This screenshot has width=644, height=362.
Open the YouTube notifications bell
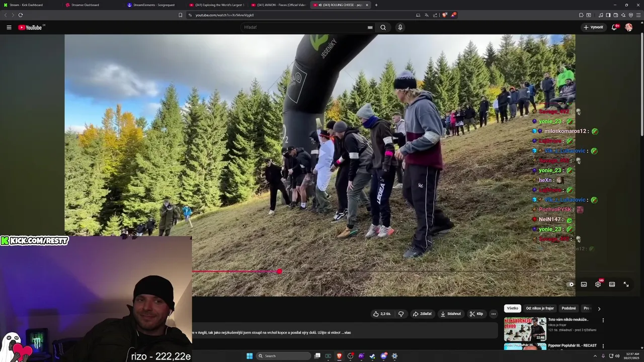pyautogui.click(x=614, y=28)
